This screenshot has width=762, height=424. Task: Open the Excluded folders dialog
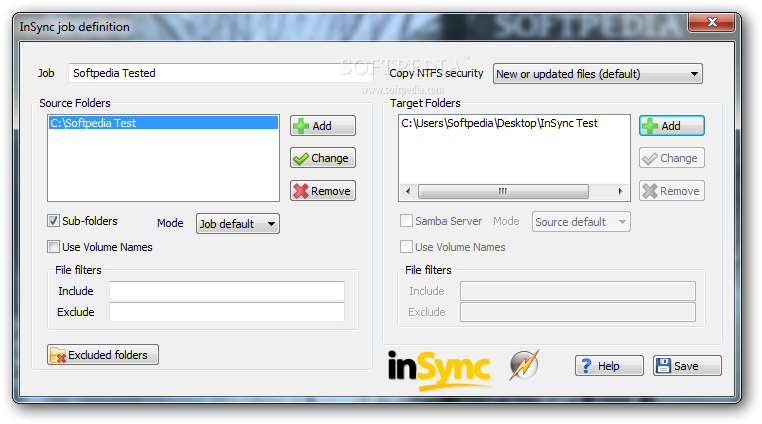(103, 355)
